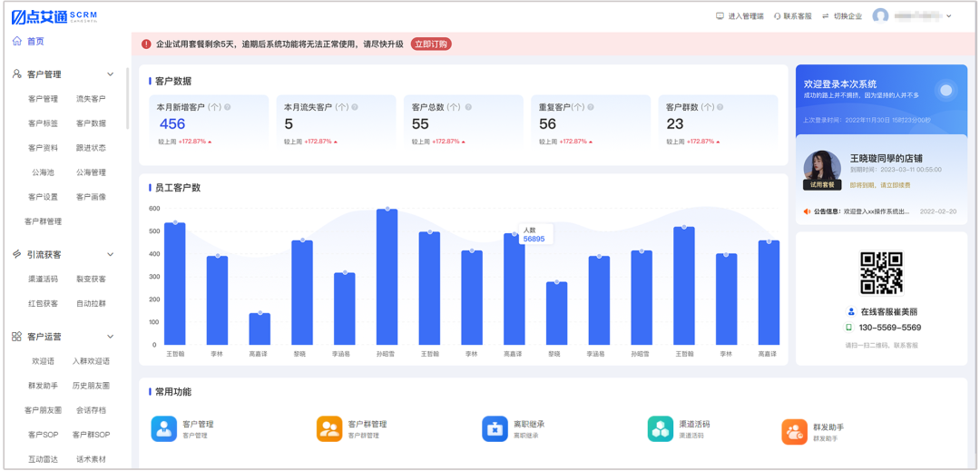The image size is (980, 471).
Task: Click help icon next to 客户群数
Action: point(720,107)
